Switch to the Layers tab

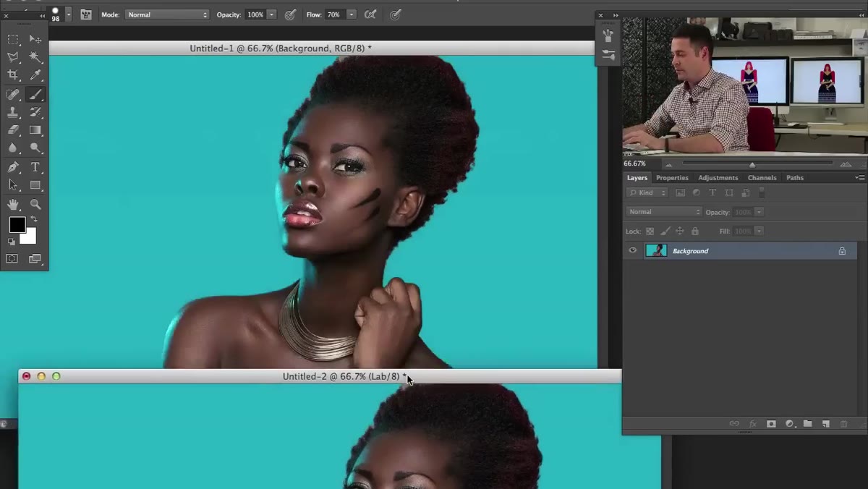pos(637,178)
